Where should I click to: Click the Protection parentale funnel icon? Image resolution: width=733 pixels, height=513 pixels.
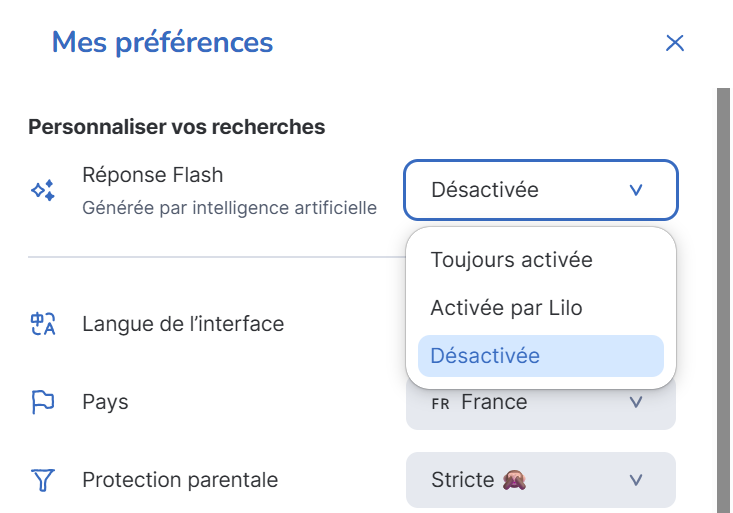click(42, 480)
